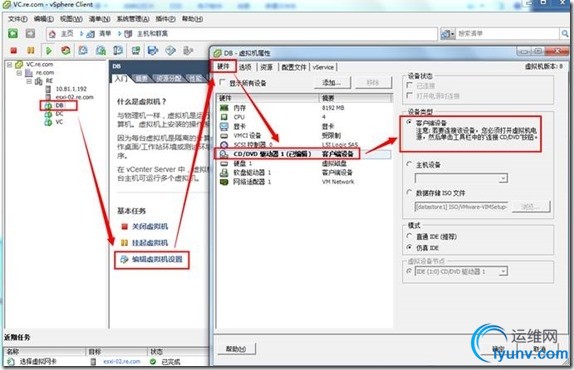Click the 搜索清单 search field
Screen dimensions: 574x370
pos(508,34)
